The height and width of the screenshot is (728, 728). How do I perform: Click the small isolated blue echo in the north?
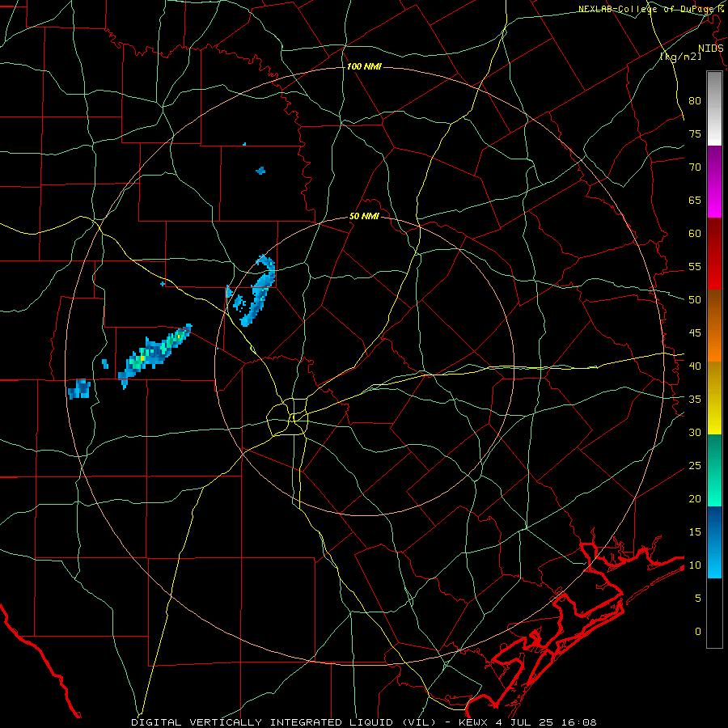[x=261, y=171]
